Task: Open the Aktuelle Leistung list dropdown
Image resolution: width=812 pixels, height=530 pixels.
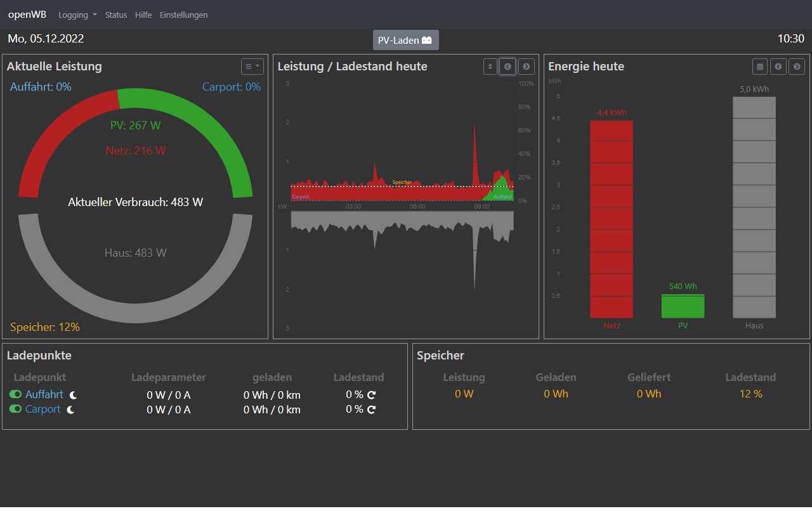Action: pyautogui.click(x=252, y=67)
